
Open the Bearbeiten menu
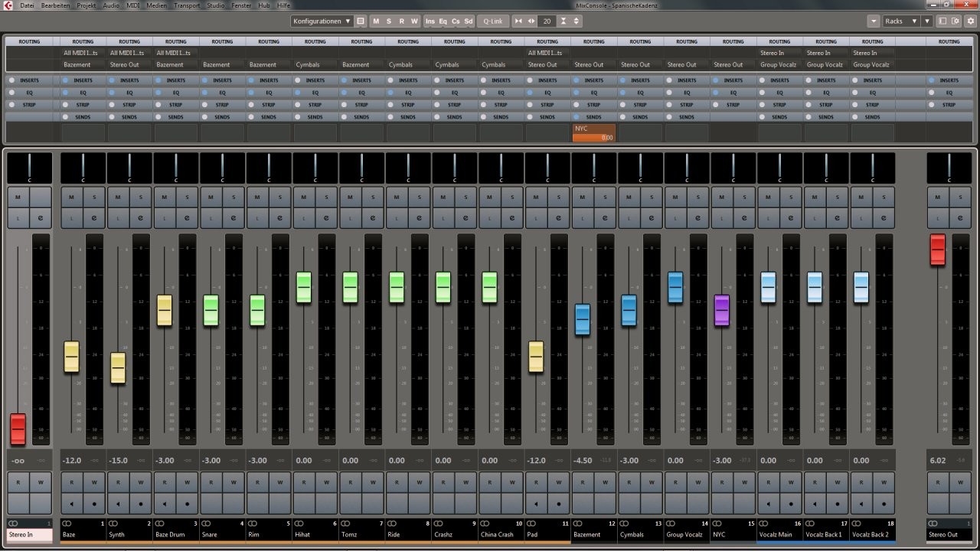pyautogui.click(x=56, y=5)
